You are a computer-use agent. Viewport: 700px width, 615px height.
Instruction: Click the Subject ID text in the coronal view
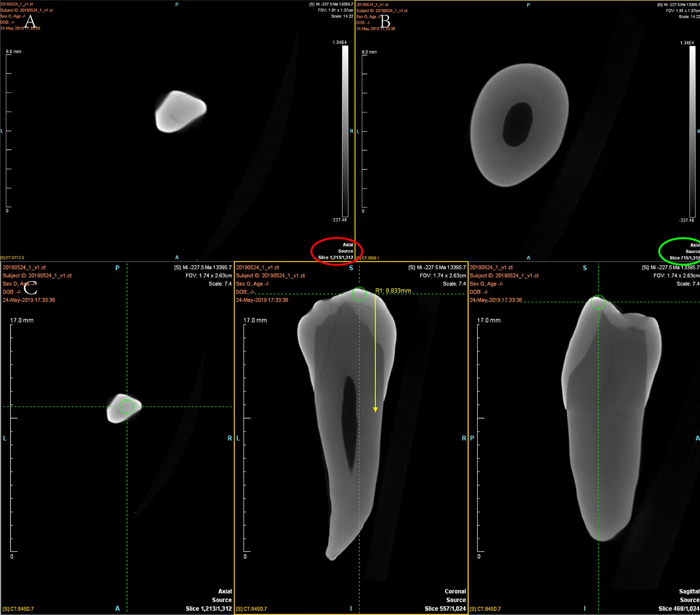click(x=270, y=275)
